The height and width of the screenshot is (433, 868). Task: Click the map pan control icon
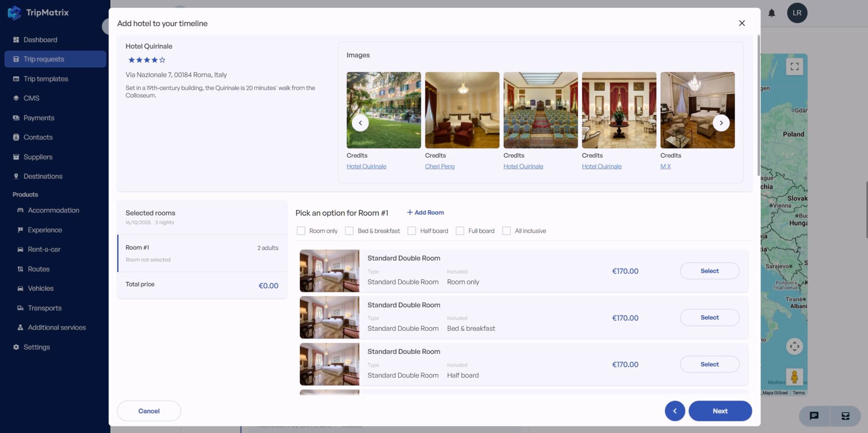pos(794,347)
